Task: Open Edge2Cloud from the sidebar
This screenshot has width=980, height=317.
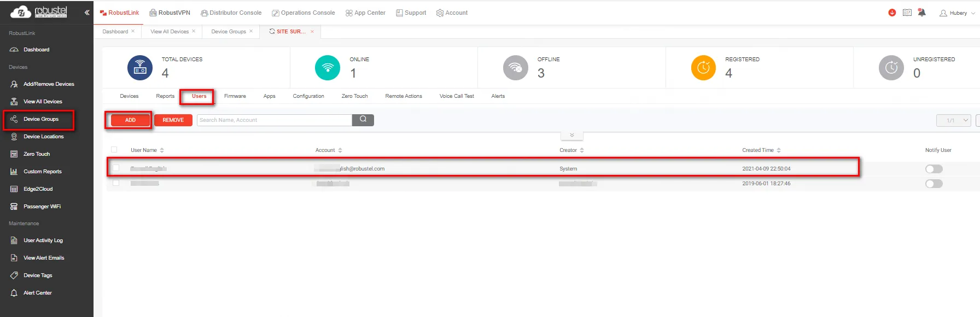Action: coord(38,189)
